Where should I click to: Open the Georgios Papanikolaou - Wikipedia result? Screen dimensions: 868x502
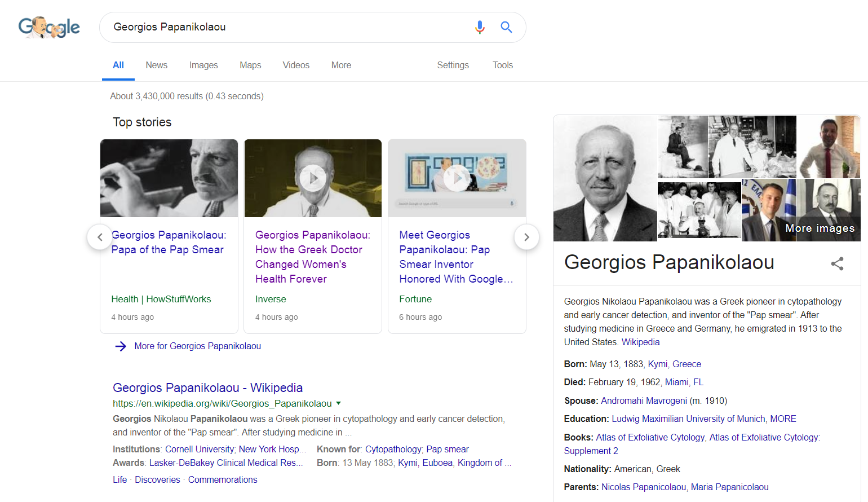click(207, 387)
